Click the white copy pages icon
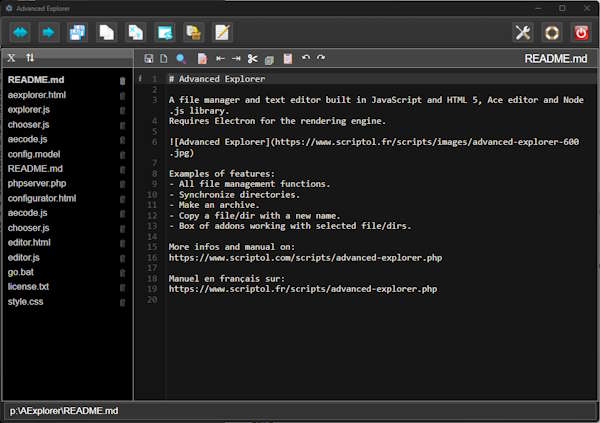This screenshot has width=600, height=423. pos(106,33)
